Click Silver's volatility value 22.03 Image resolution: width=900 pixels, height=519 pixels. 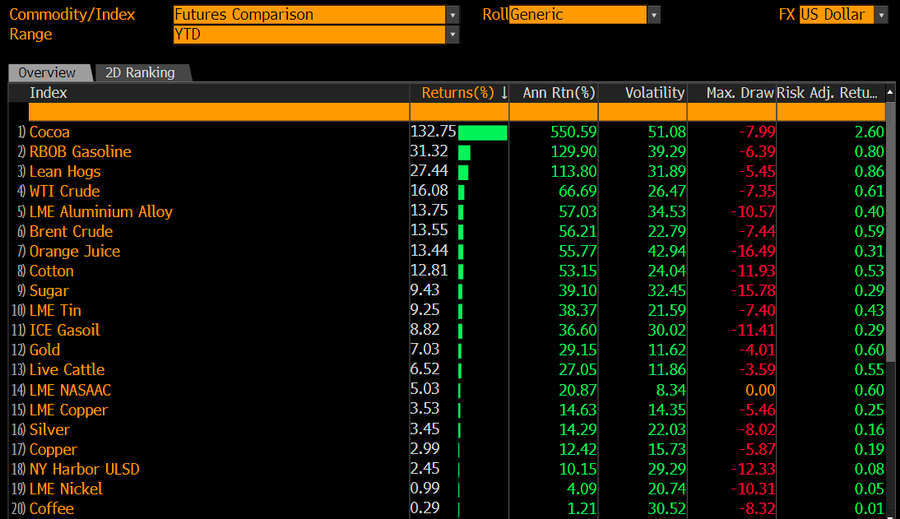[x=666, y=429]
